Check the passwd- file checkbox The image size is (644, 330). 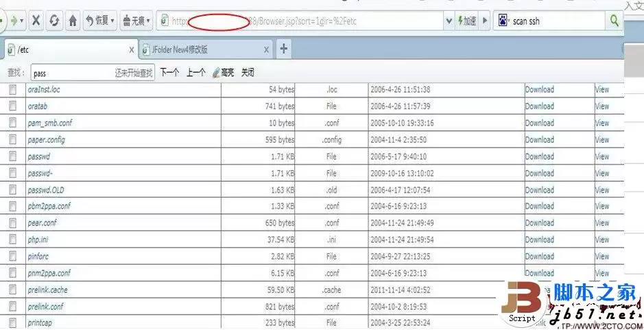(12, 173)
